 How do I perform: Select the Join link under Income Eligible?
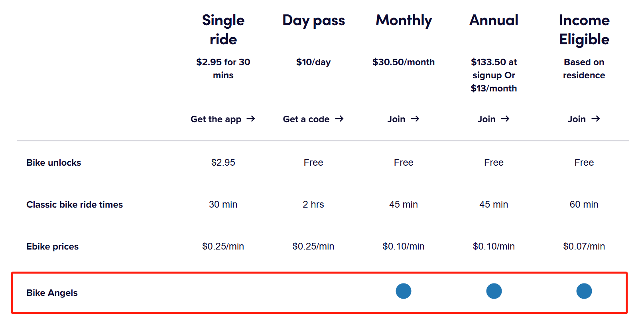tap(577, 119)
